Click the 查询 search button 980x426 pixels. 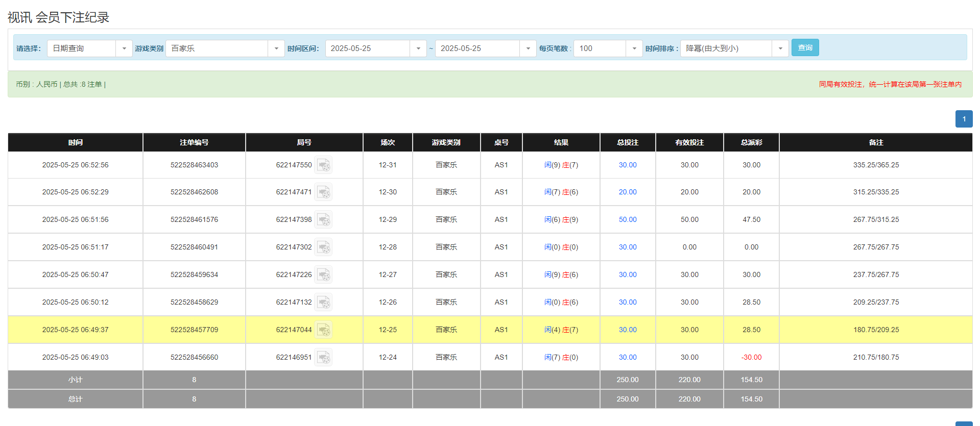[805, 48]
